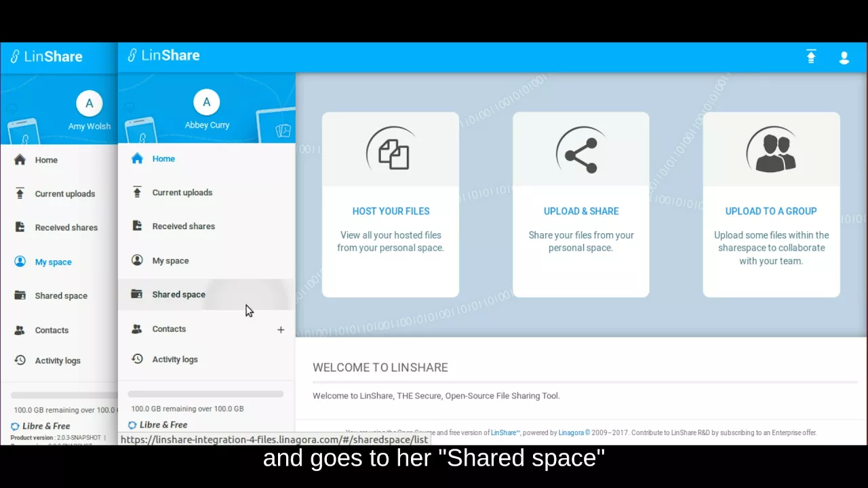Click storage quota bar in Abbey Curry sidebar
This screenshot has width=868, height=488.
205,394
